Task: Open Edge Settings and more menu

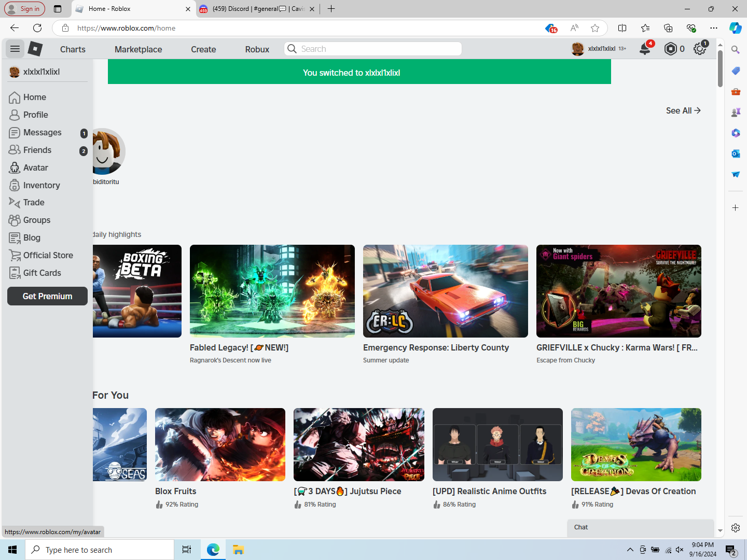Action: [x=714, y=28]
